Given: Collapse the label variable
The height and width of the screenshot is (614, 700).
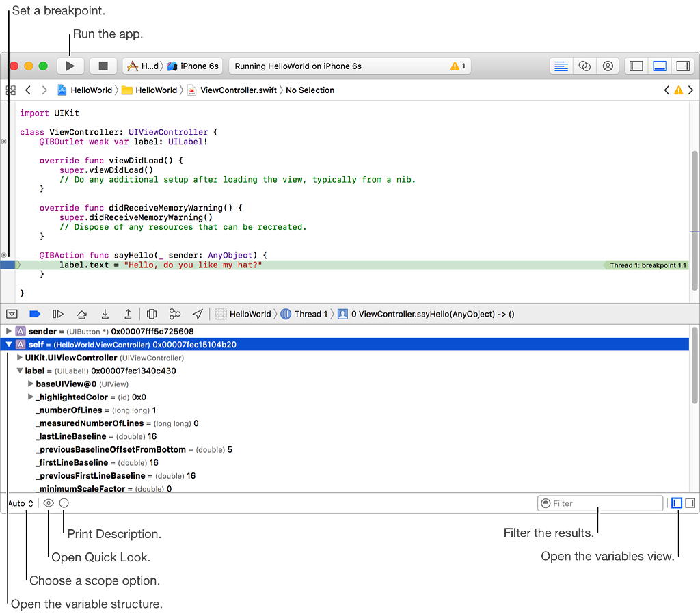Looking at the screenshot, I should coord(20,371).
